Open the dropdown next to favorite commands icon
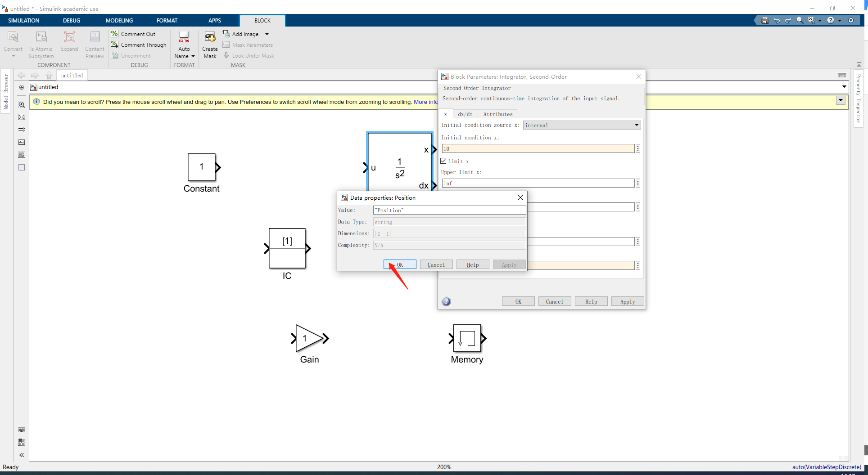868x475 pixels. 819,21
